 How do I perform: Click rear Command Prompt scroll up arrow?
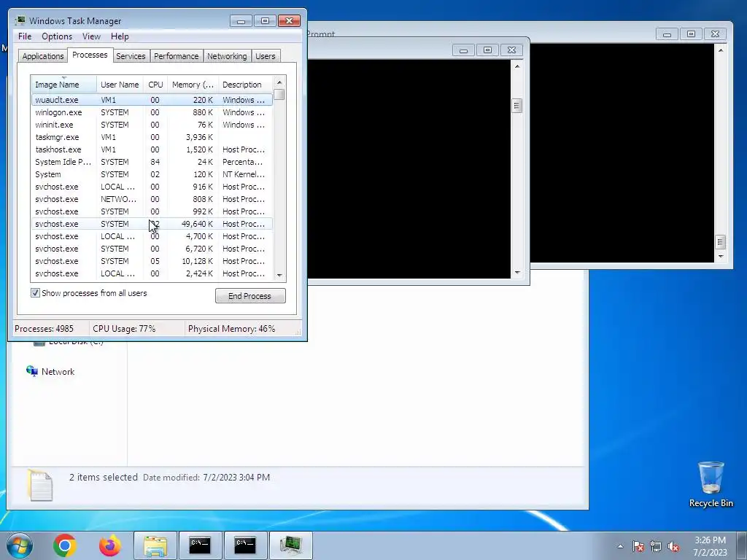pos(720,50)
